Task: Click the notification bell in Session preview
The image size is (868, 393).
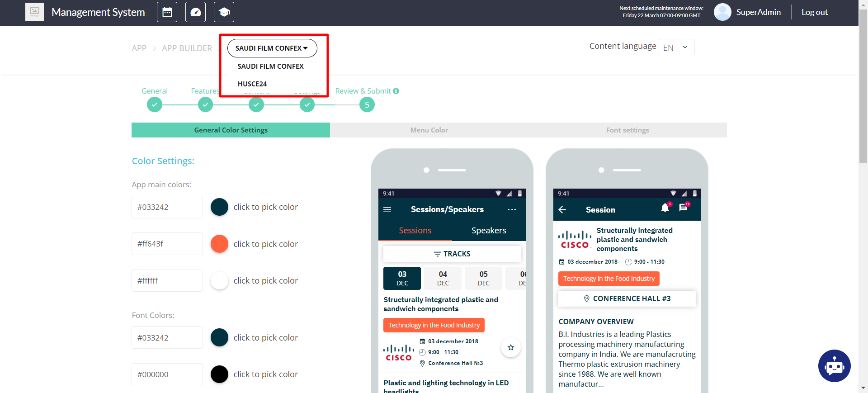Action: pos(665,208)
